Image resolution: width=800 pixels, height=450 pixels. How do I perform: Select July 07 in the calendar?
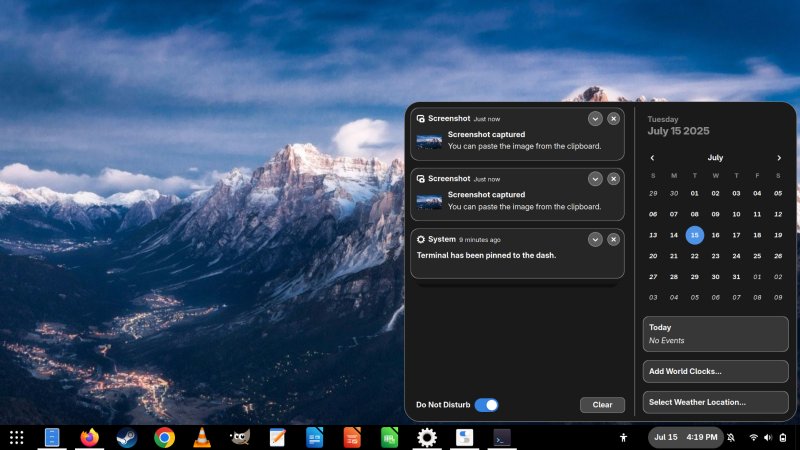point(673,214)
